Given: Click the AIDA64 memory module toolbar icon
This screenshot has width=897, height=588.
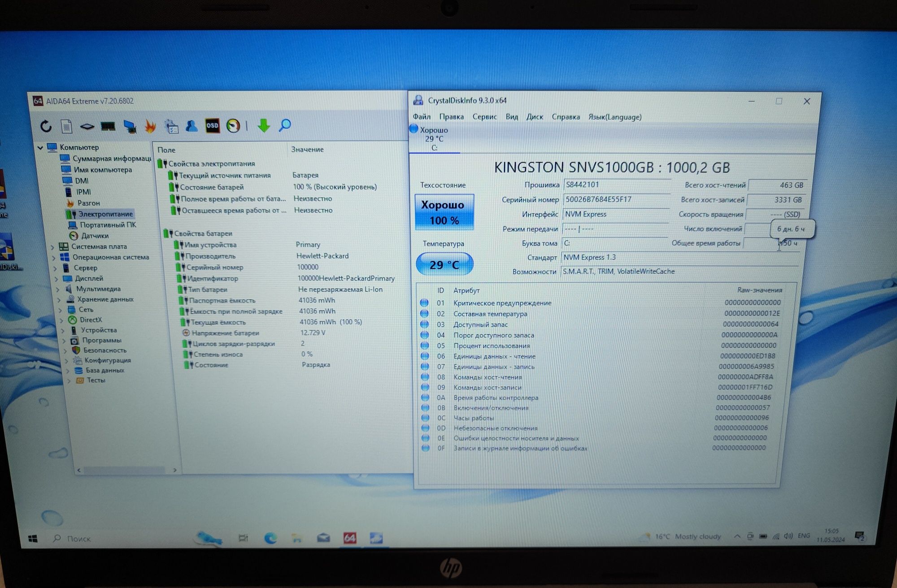Looking at the screenshot, I should point(108,126).
